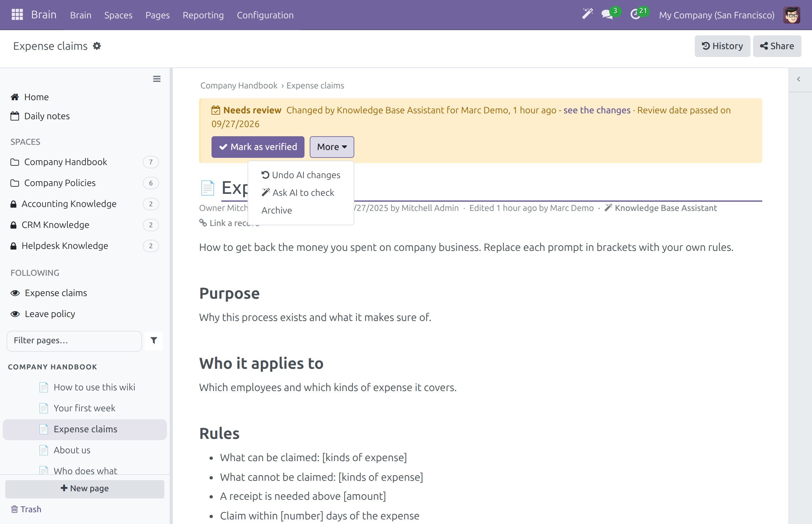Open the Spaces menu
Image resolution: width=812 pixels, height=524 pixels.
point(119,15)
